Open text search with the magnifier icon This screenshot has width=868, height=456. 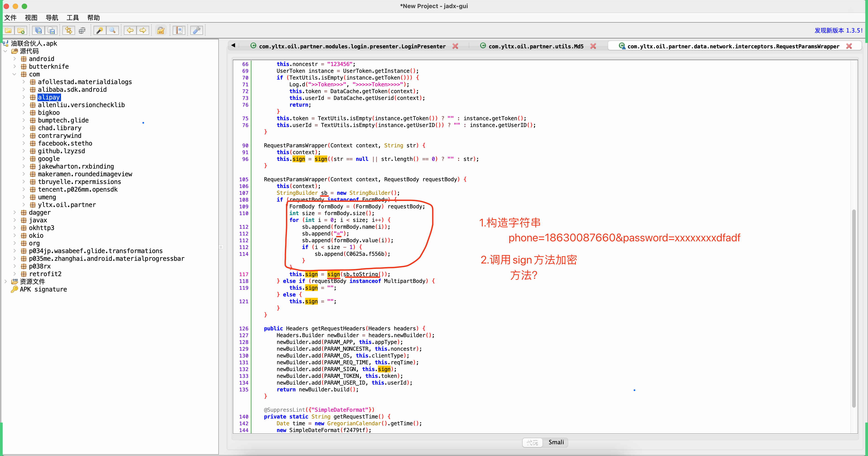(x=113, y=30)
